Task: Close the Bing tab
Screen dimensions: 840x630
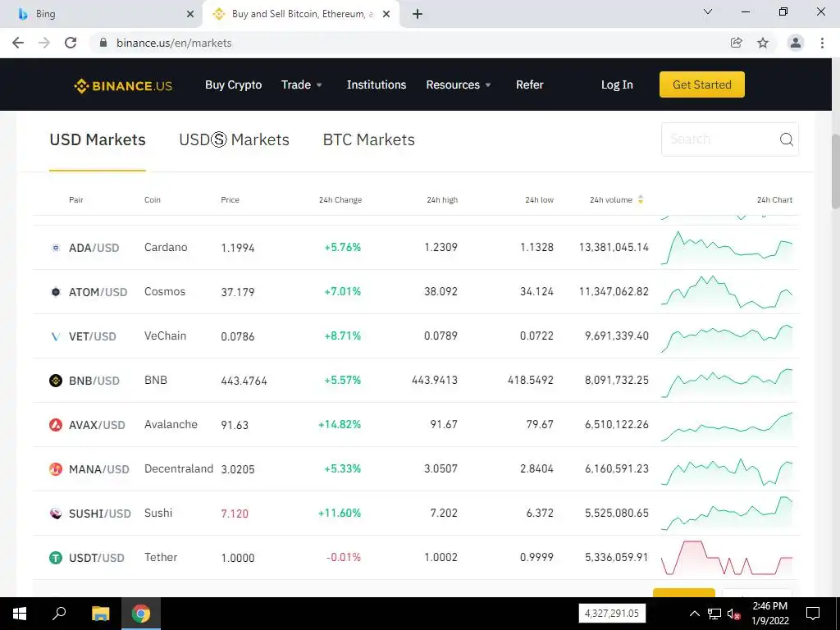Action: tap(190, 14)
